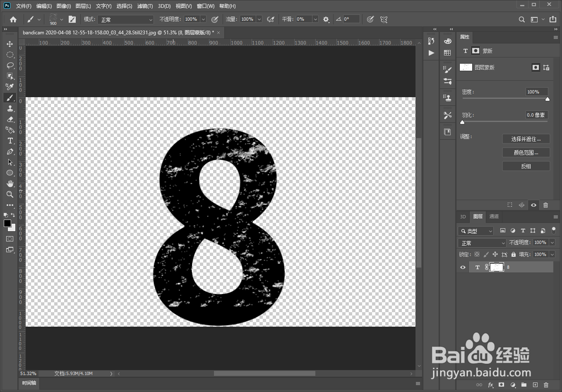Select the Horizontal Type tool

[x=10, y=141]
